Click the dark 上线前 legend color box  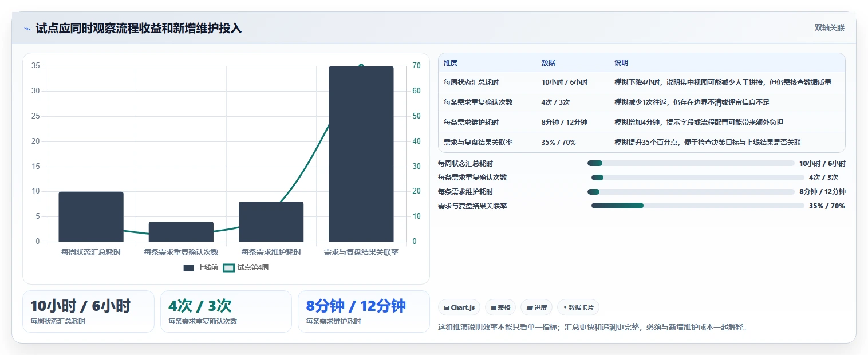coord(189,267)
